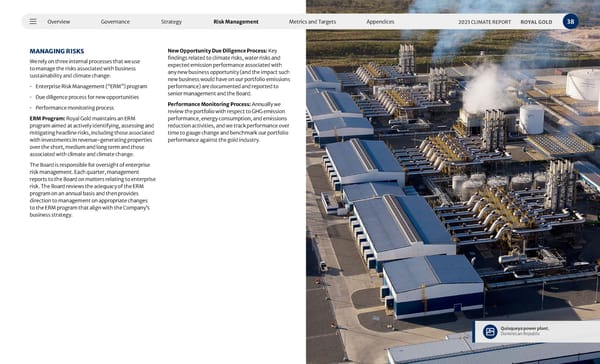Open Metrics and Targets section

(x=312, y=22)
